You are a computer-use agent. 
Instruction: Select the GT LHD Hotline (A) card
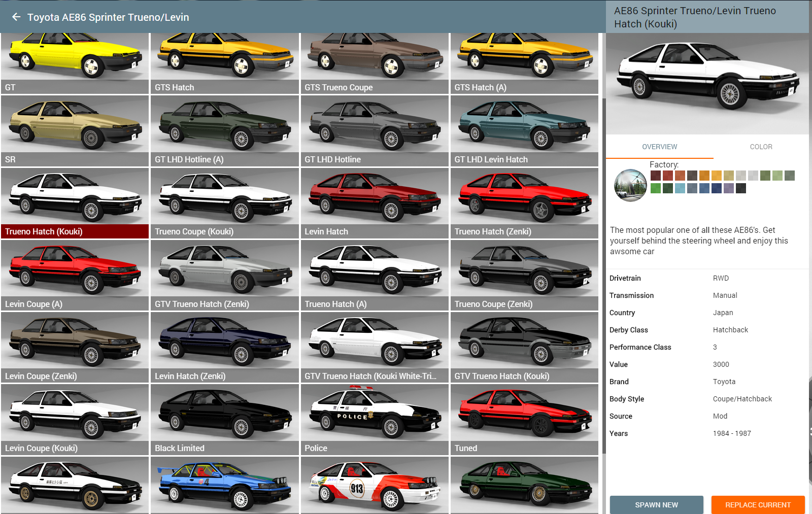tap(225, 131)
